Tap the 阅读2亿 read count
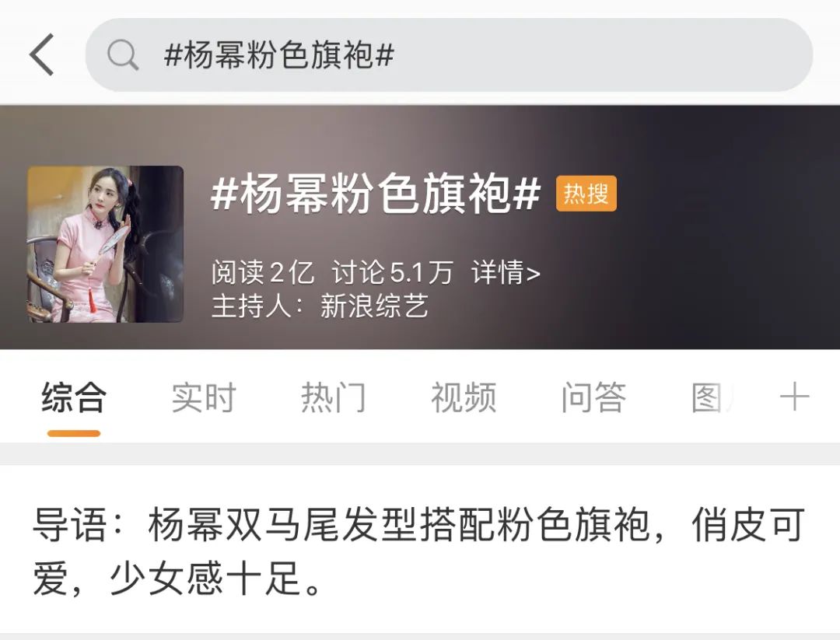This screenshot has height=640, width=840. click(x=263, y=272)
